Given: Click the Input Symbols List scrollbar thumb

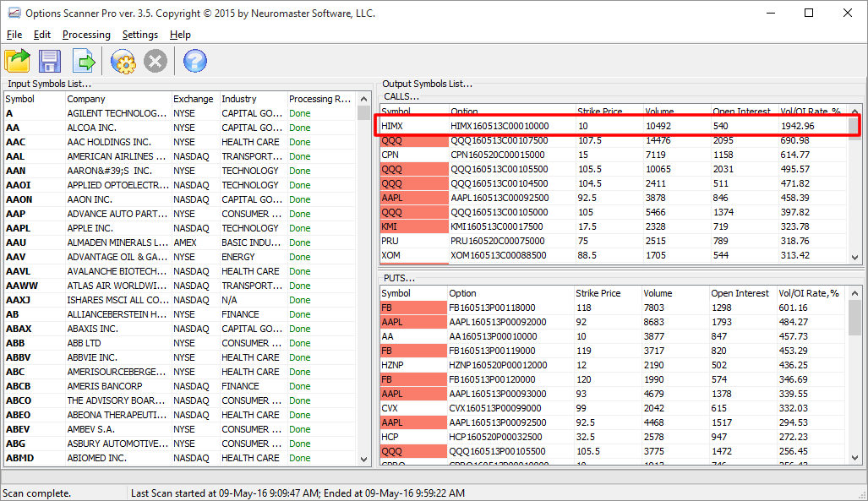Looking at the screenshot, I should [363, 113].
